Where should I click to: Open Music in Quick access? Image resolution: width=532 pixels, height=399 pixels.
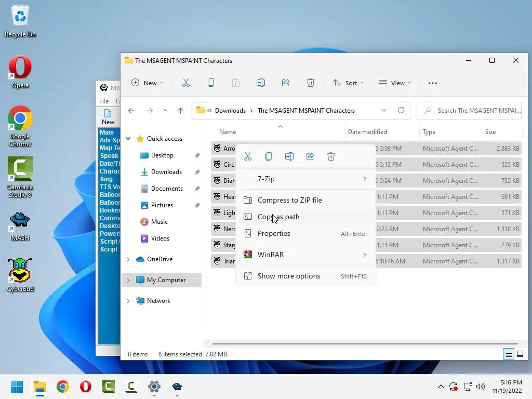[159, 222]
